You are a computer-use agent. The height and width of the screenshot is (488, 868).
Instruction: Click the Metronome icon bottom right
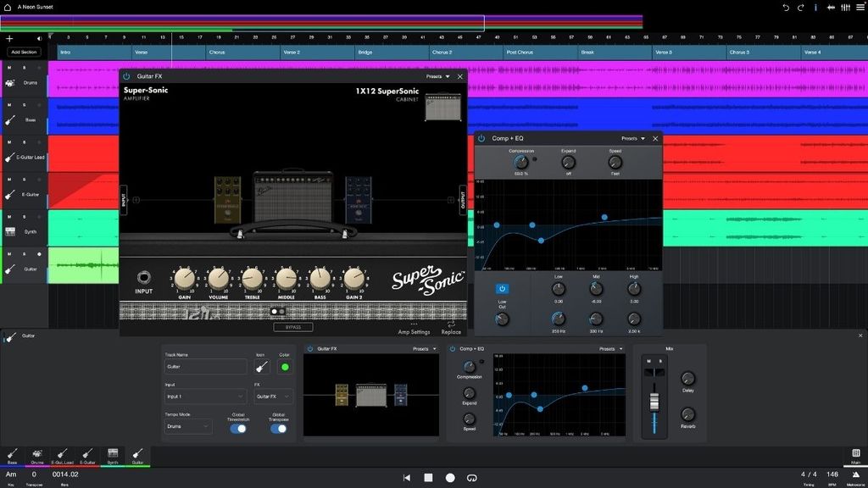855,474
